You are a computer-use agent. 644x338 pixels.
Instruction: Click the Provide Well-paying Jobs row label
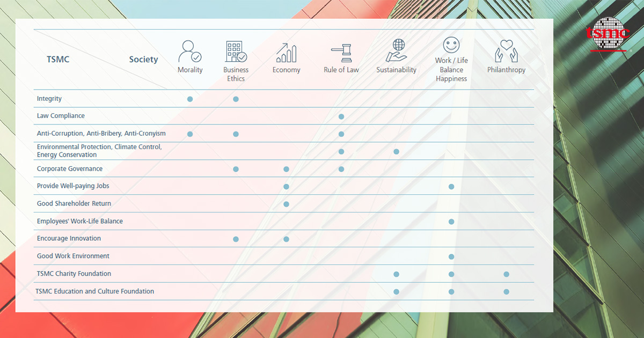tap(73, 186)
